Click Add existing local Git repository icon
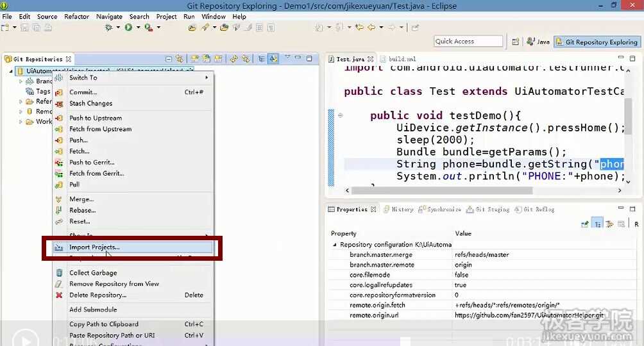 click(195, 59)
